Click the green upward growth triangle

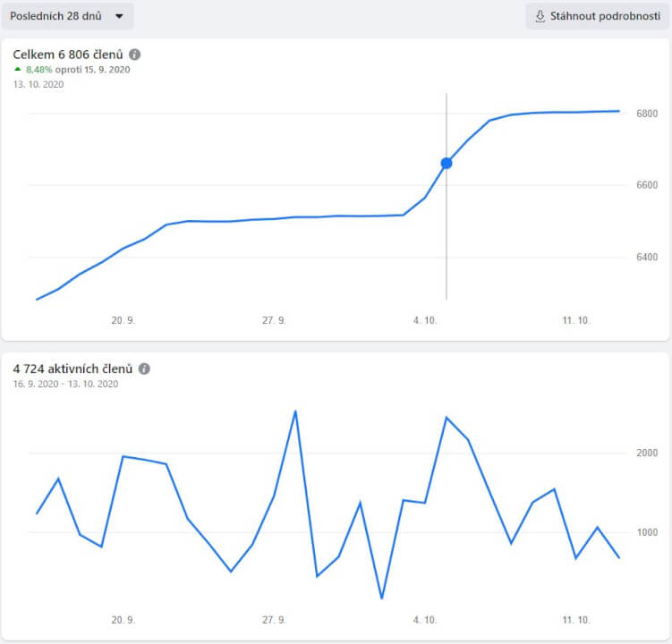pos(17,69)
